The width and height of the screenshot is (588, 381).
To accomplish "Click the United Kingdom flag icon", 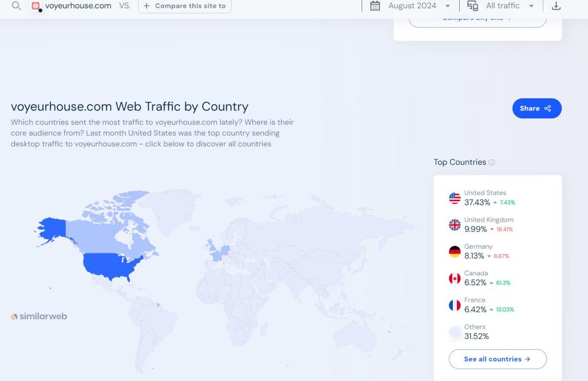I will click(x=455, y=225).
